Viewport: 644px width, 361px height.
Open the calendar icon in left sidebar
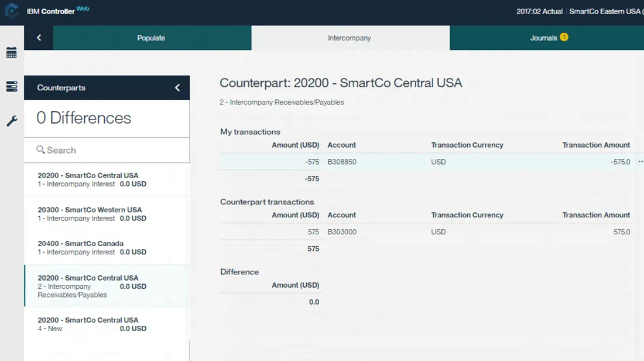pos(12,53)
